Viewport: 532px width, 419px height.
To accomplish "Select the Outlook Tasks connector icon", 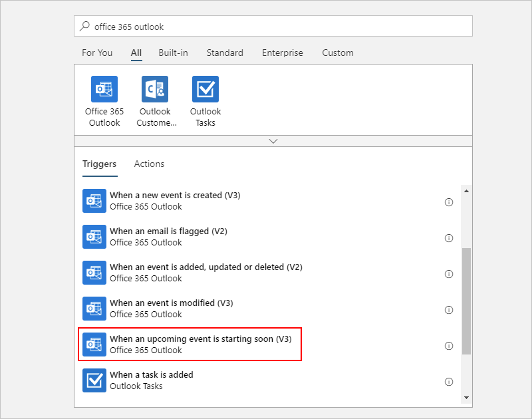I will 205,89.
